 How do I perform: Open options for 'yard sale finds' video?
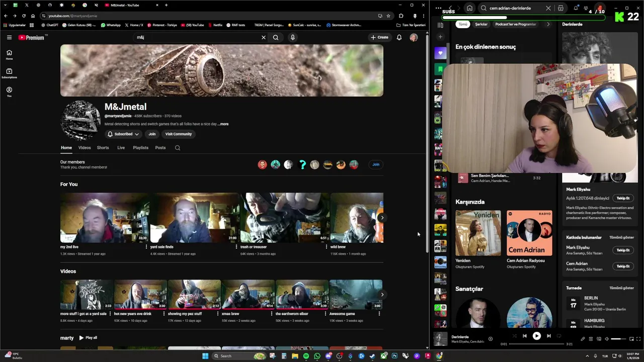pyautogui.click(x=236, y=247)
